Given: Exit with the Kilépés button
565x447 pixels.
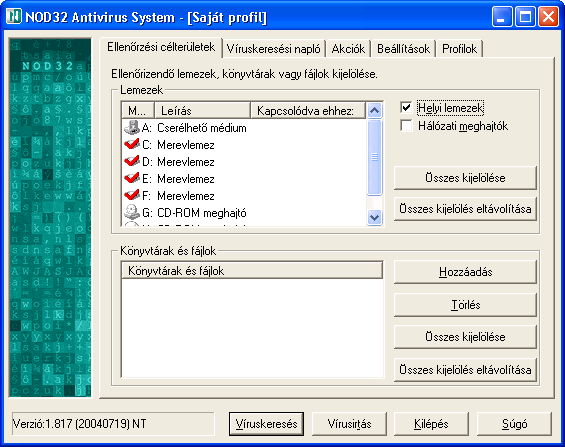Looking at the screenshot, I should (431, 424).
